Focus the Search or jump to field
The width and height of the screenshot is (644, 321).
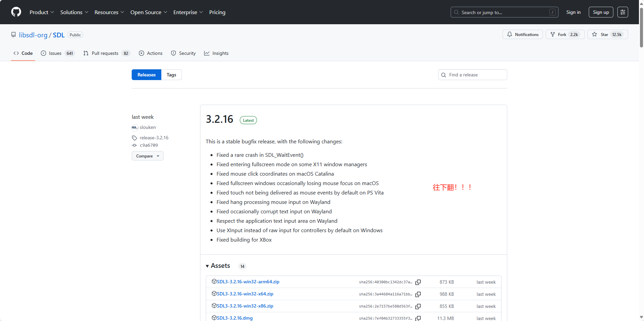coord(504,12)
